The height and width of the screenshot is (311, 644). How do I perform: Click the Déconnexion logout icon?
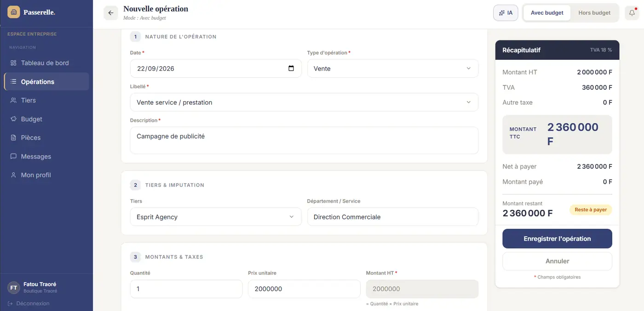(x=10, y=304)
